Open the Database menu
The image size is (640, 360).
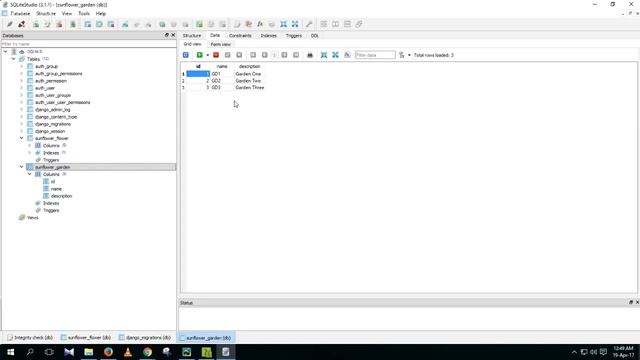point(20,13)
